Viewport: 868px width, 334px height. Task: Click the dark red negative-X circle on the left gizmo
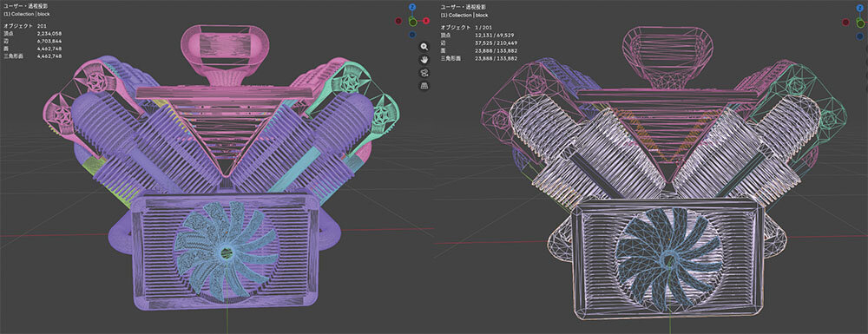pyautogui.click(x=398, y=21)
